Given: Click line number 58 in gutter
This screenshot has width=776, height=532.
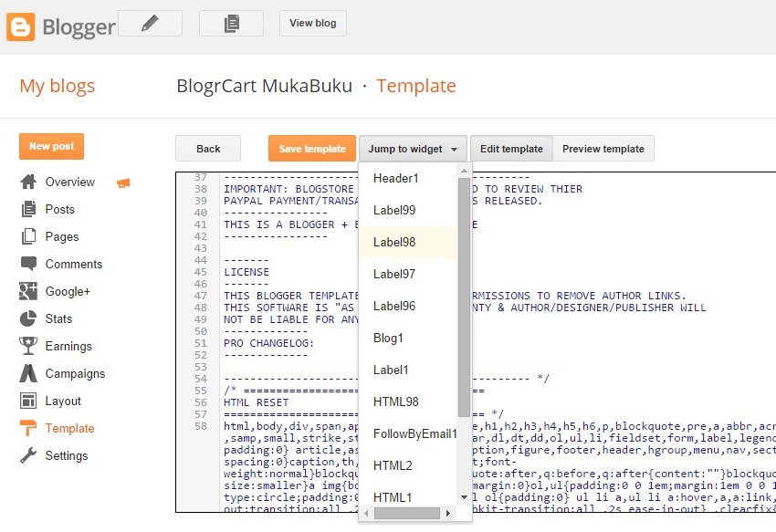Looking at the screenshot, I should point(201,426).
